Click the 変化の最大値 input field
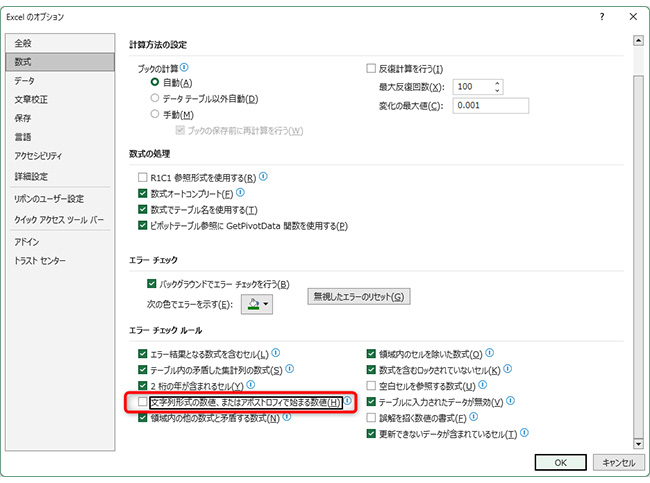This screenshot has height=483, width=650. (490, 105)
